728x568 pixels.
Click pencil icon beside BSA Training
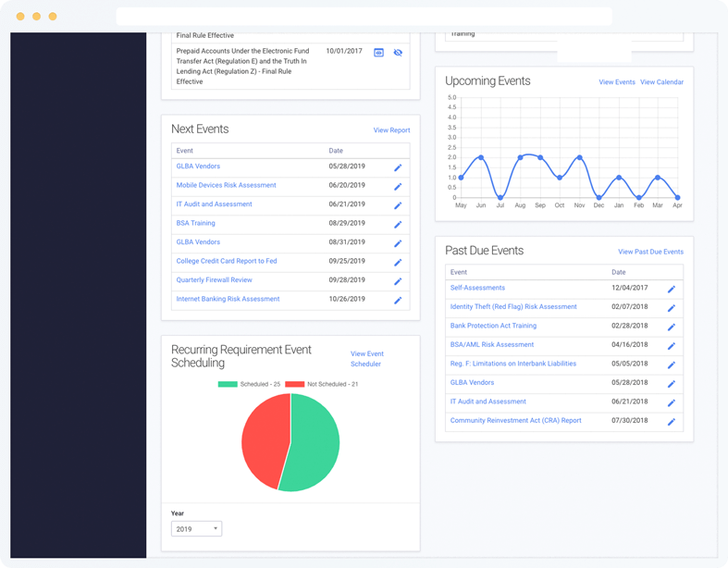[398, 225]
